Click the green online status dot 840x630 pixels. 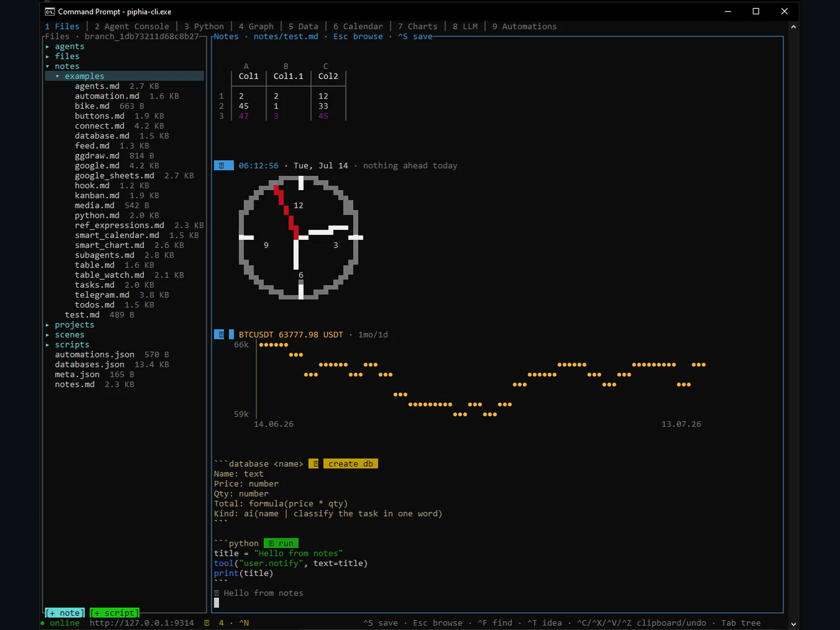pos(43,623)
